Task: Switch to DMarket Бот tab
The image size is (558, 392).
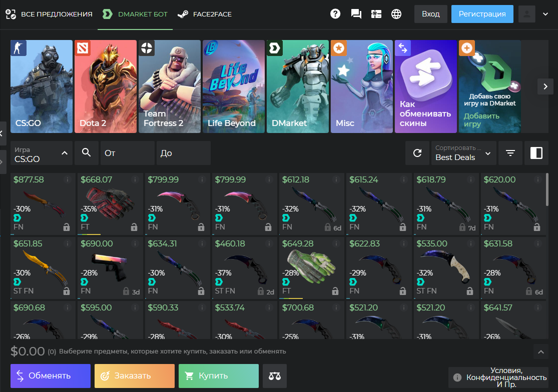Action: [x=135, y=14]
